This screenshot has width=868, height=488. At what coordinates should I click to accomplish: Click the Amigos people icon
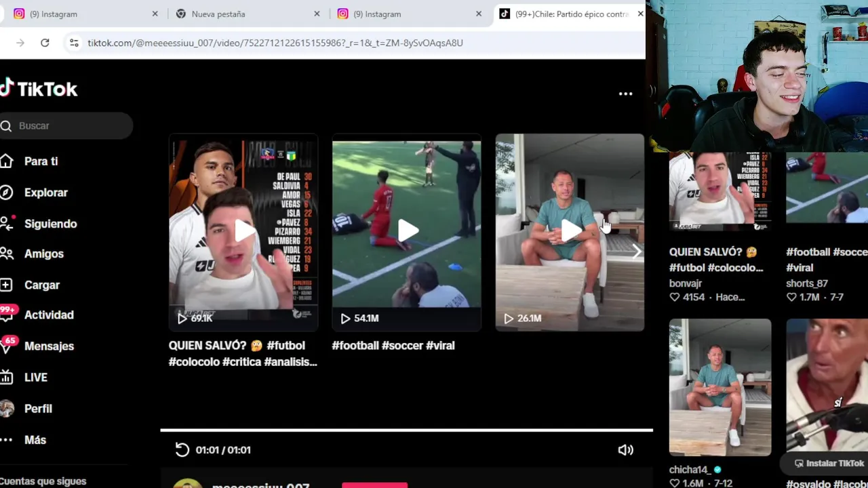tap(6, 253)
